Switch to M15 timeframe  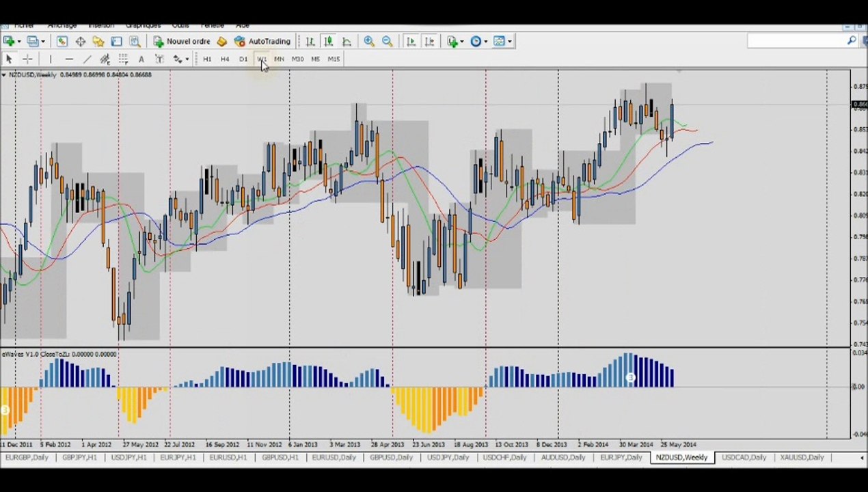pyautogui.click(x=334, y=59)
